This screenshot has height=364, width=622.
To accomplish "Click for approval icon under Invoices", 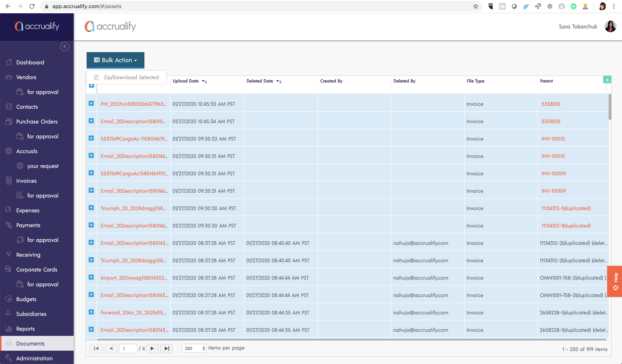I will (20, 196).
